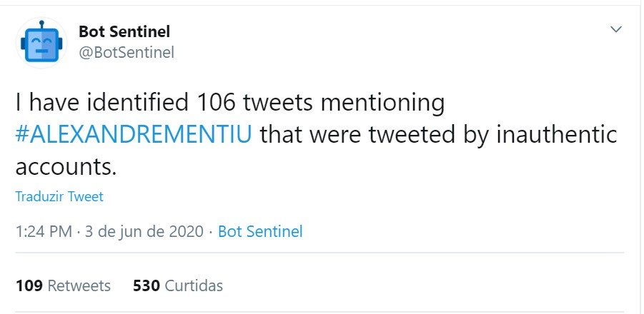Viewport: 644px width, 314px height.
Task: Visit the @BotSentinel handle
Action: click(127, 53)
